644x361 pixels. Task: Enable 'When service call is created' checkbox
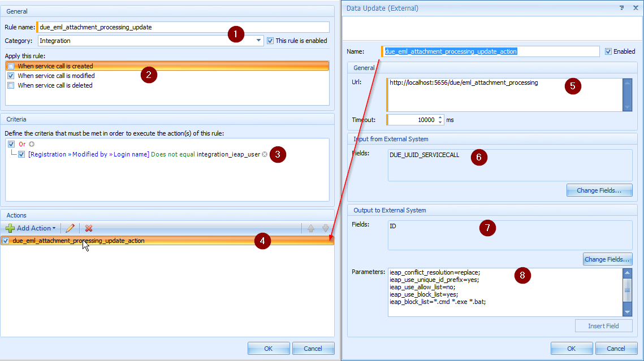11,67
